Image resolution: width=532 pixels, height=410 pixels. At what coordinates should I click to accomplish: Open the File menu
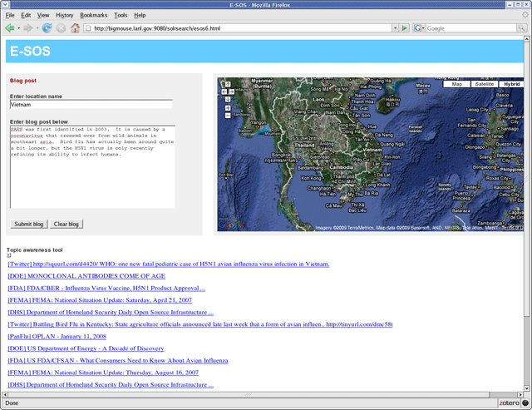[10, 15]
